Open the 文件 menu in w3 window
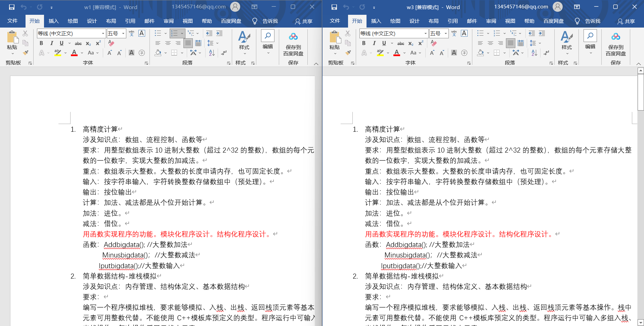The image size is (644, 326). tap(335, 21)
